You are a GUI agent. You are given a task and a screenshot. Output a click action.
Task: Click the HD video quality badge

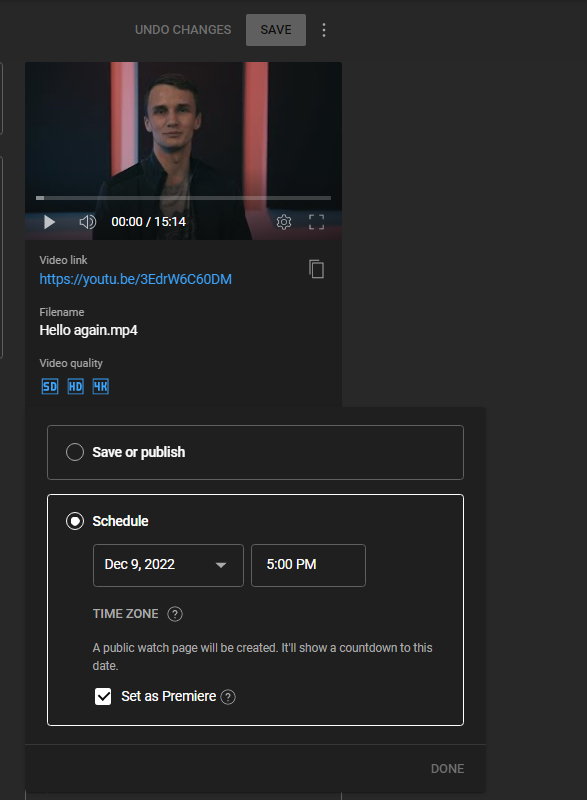point(75,387)
